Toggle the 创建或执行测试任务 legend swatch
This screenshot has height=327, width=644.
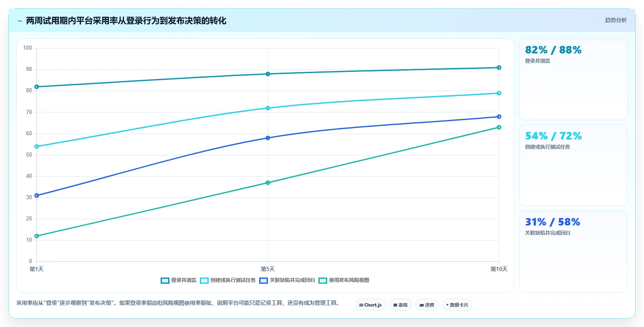click(x=205, y=280)
